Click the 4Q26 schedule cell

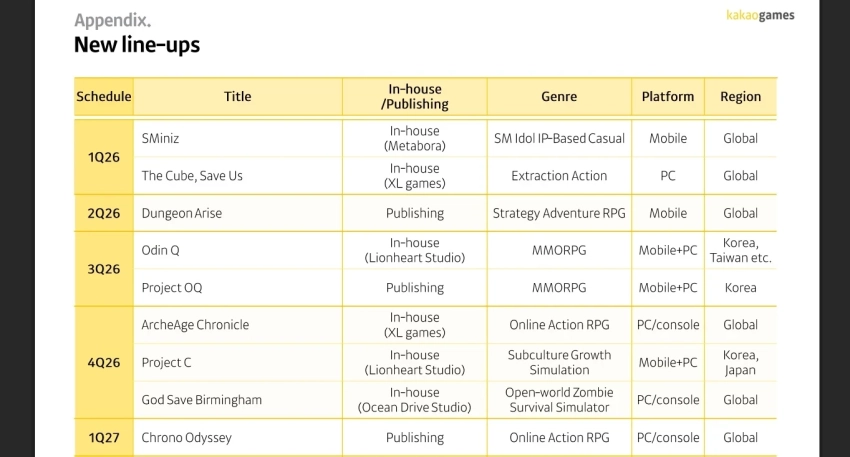click(104, 363)
